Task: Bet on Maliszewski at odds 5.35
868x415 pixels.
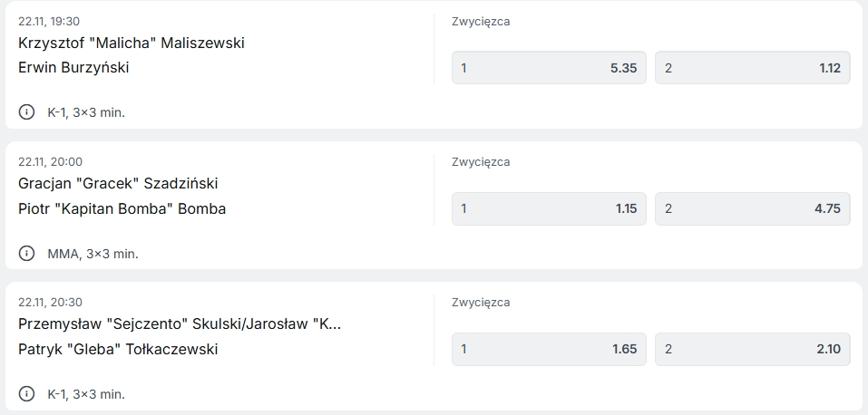Action: click(x=549, y=67)
